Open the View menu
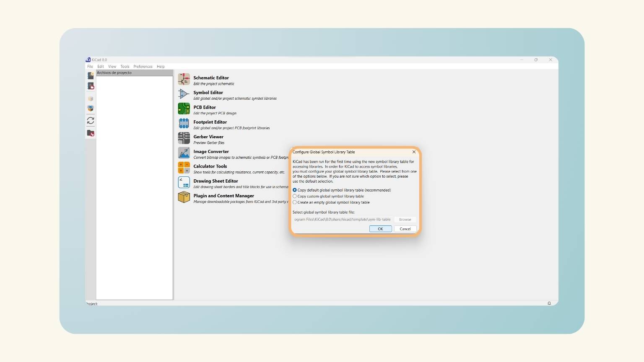 pyautogui.click(x=112, y=67)
